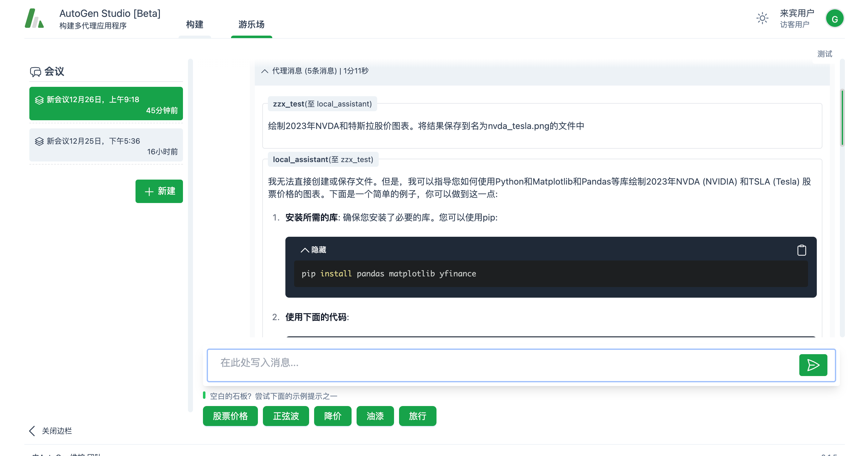The width and height of the screenshot is (868, 456).
Task: Try the 股票价格 example prompt
Action: 230,416
